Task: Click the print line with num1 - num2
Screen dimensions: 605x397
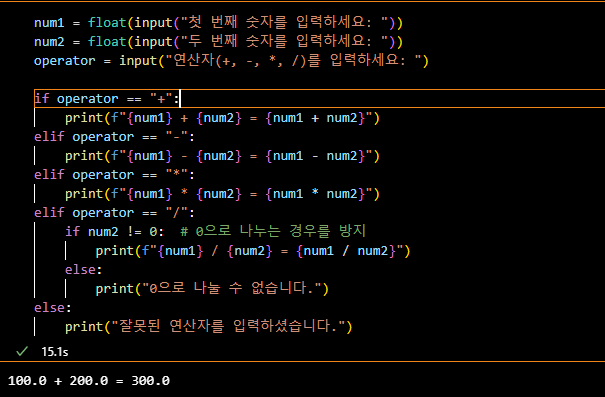Action: click(222, 156)
